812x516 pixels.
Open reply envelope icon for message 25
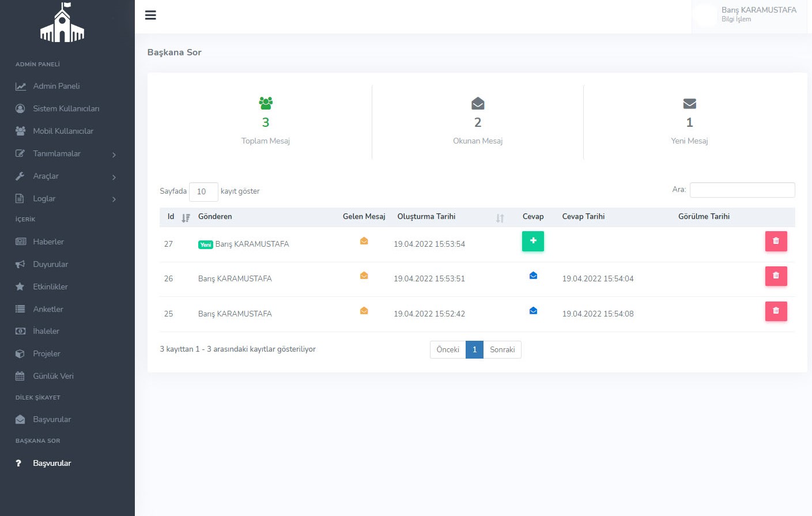coord(533,311)
